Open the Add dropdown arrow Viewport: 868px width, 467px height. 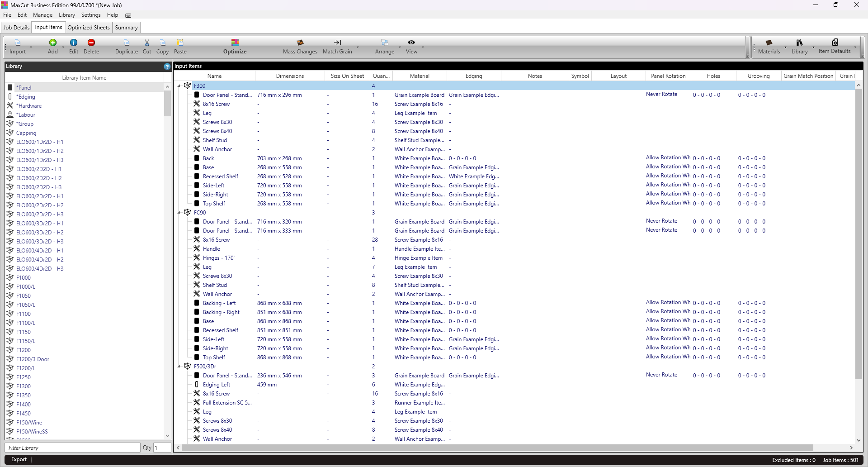coord(63,47)
